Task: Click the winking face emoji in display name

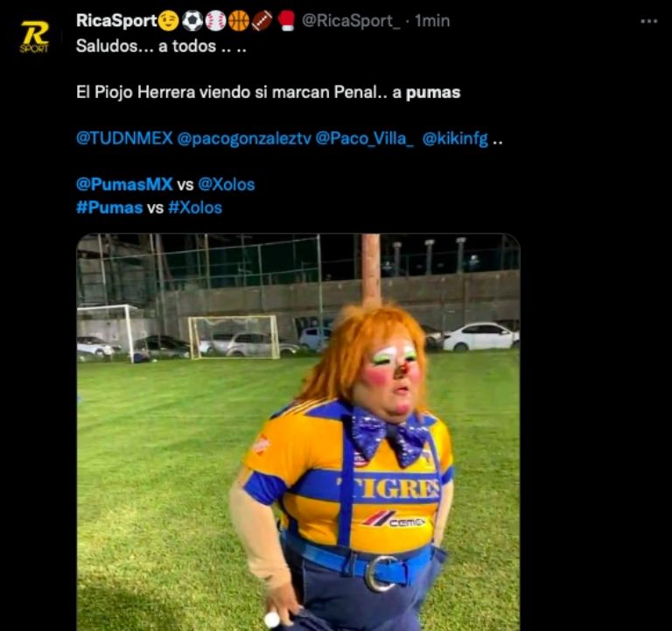Action: (x=169, y=21)
